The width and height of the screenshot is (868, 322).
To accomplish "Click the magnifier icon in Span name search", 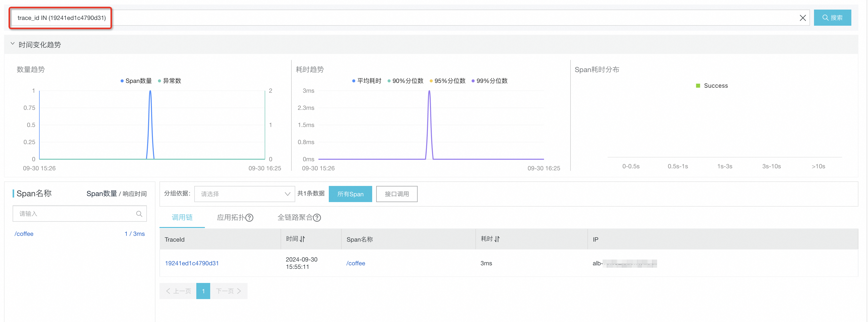I will (x=139, y=214).
